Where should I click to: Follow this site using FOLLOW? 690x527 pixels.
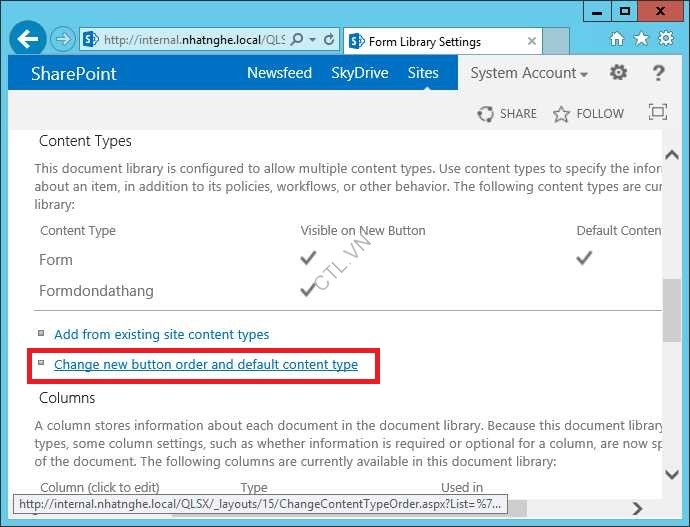(589, 114)
